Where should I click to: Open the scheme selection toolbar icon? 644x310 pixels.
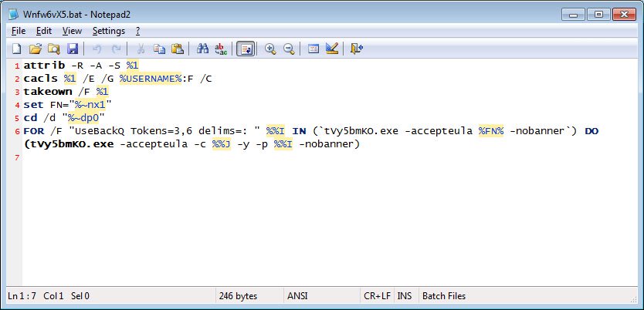coord(314,49)
